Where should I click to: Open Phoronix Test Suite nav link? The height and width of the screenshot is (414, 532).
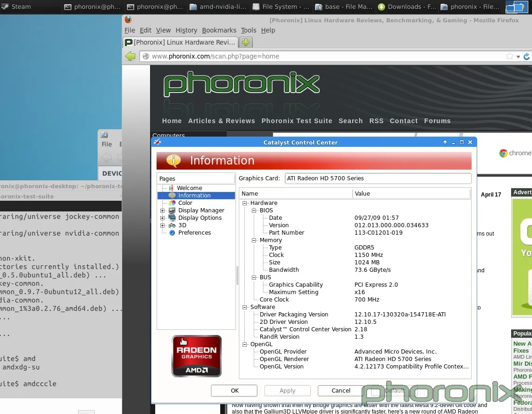point(297,121)
